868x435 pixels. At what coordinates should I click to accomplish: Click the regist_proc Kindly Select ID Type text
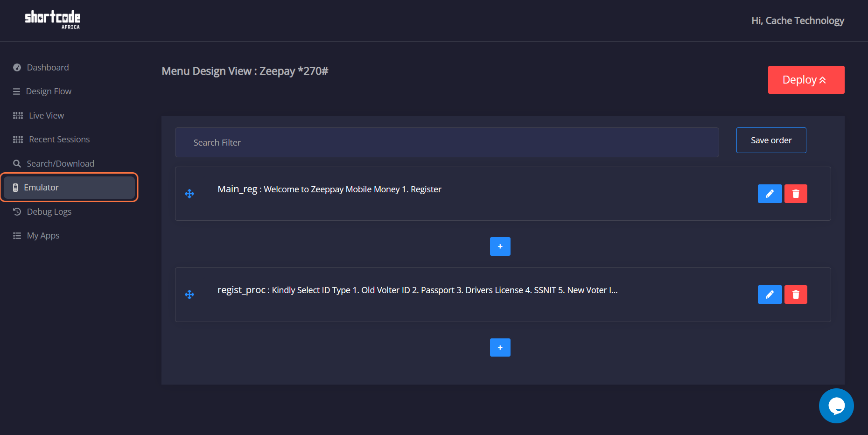click(x=418, y=290)
